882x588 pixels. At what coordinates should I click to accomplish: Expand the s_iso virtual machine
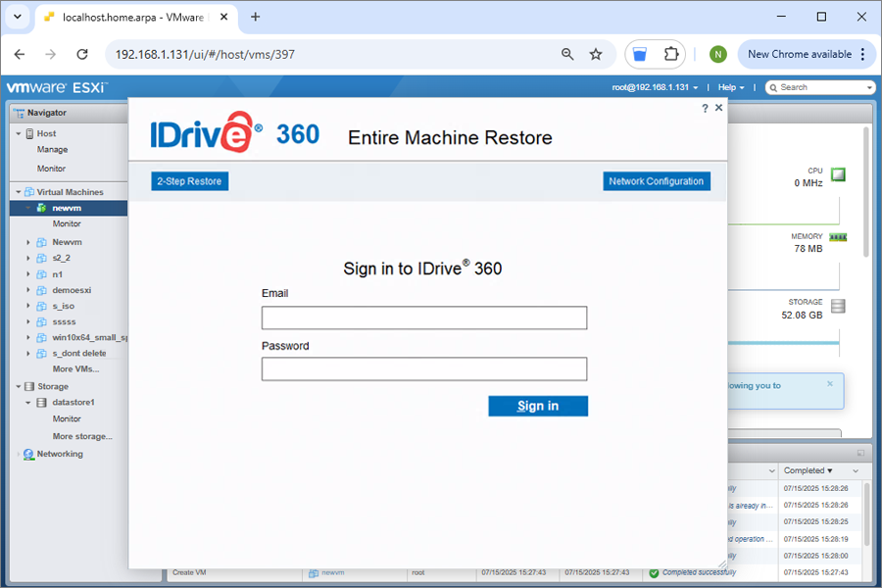(x=28, y=306)
